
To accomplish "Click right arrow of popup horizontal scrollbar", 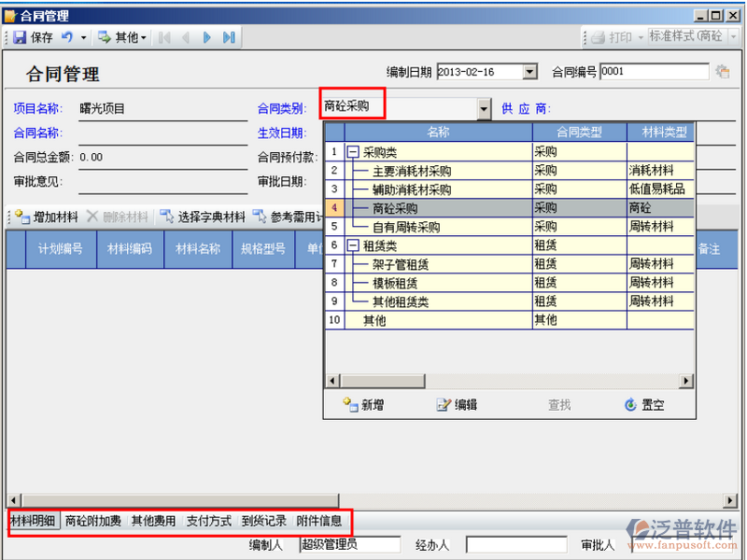I will click(x=687, y=381).
